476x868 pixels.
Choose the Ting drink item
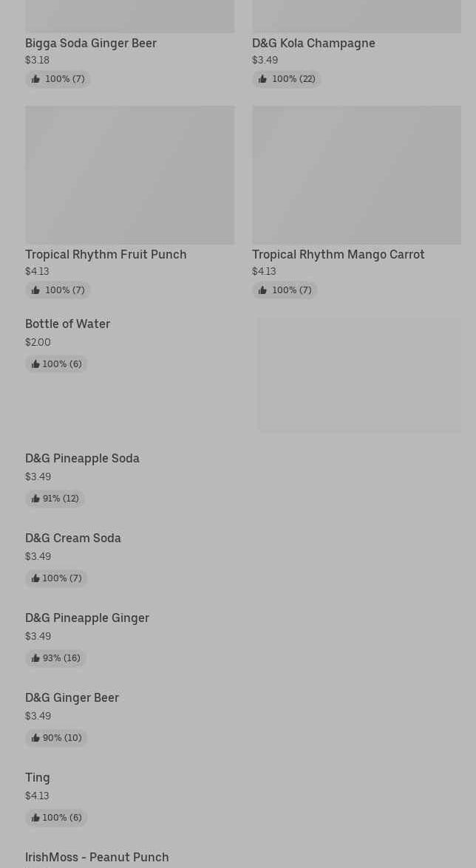coord(38,777)
